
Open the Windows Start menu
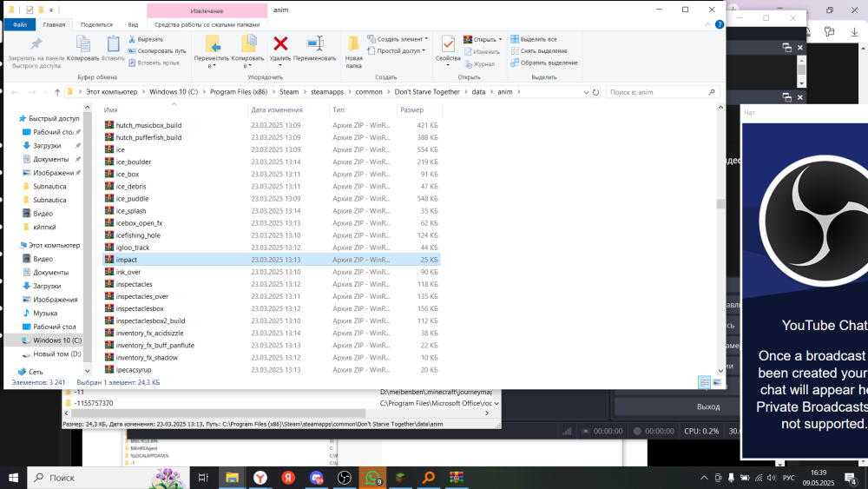[13, 478]
